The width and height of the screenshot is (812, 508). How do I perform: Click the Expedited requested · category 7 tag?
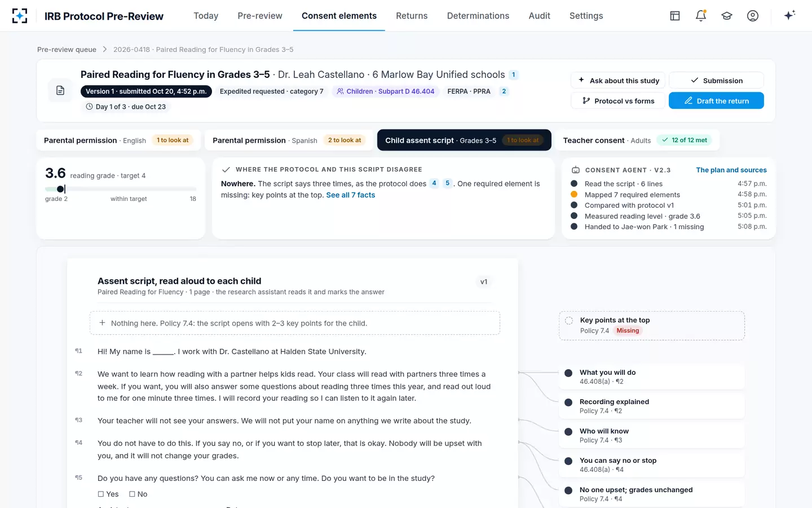click(x=272, y=91)
